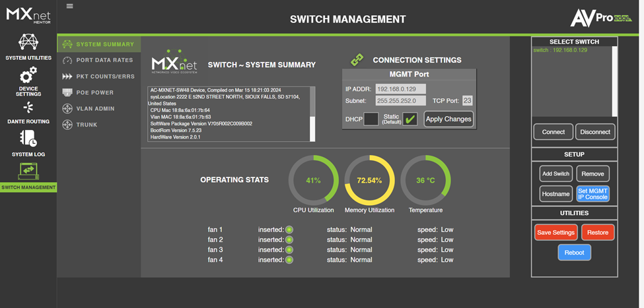Enable the DHCP checkbox
Viewport: 644px width, 308px height.
click(x=371, y=119)
